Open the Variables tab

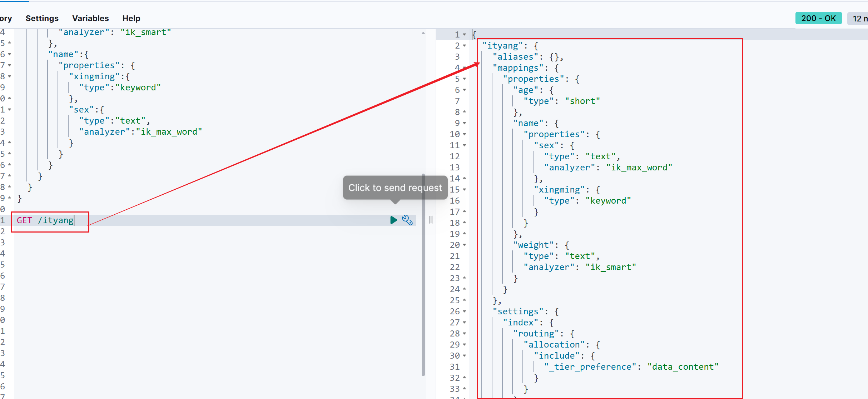tap(90, 18)
